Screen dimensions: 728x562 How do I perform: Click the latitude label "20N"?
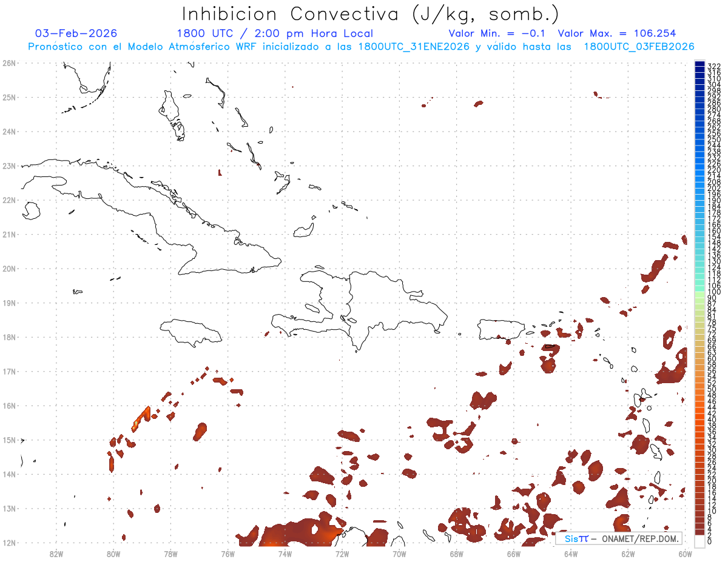pyautogui.click(x=9, y=268)
